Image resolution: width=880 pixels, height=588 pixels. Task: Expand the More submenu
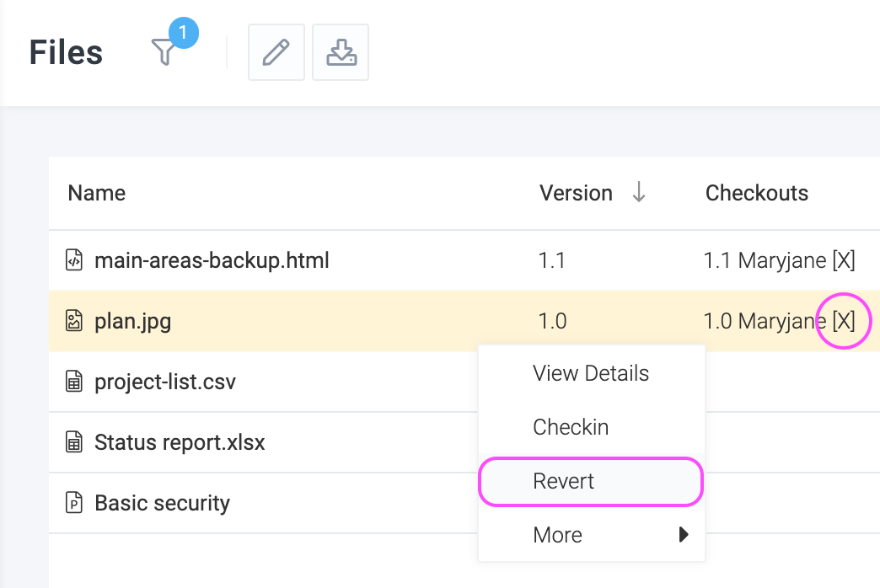592,535
